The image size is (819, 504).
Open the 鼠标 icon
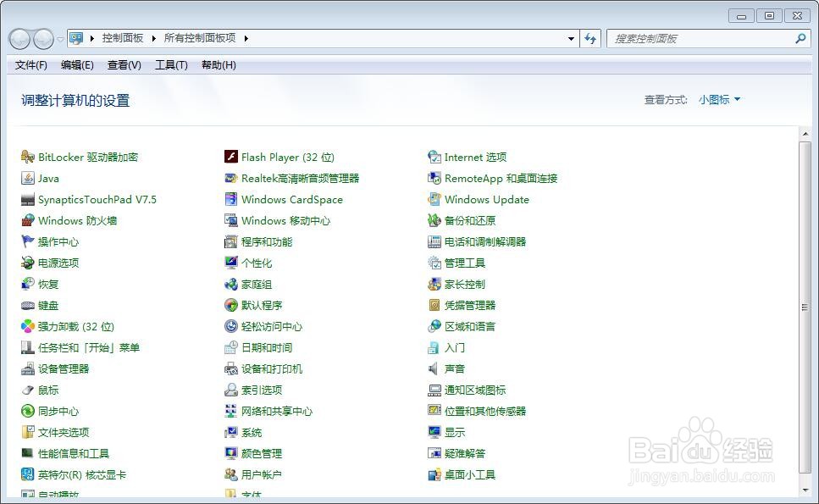coord(28,390)
